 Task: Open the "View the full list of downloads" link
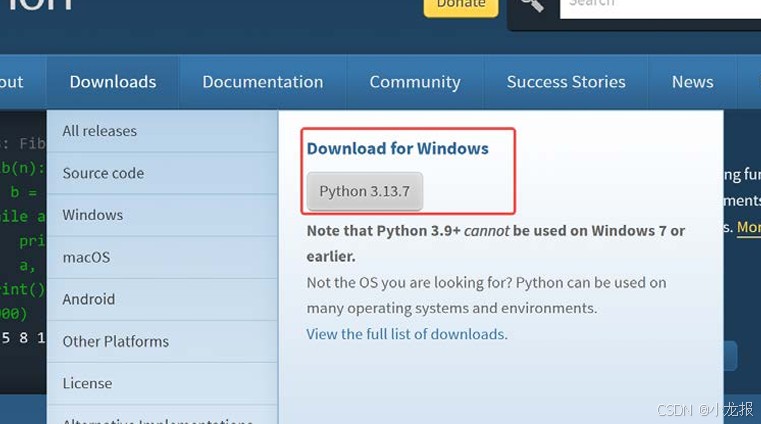tap(407, 334)
